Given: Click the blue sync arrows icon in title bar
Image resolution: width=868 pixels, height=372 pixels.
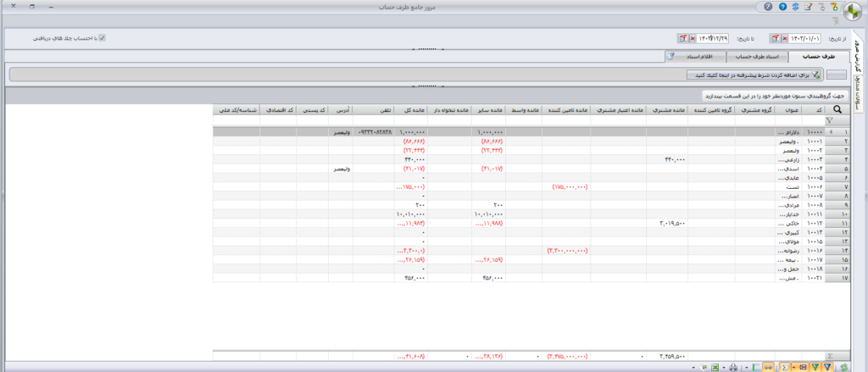Looking at the screenshot, I should (795, 7).
